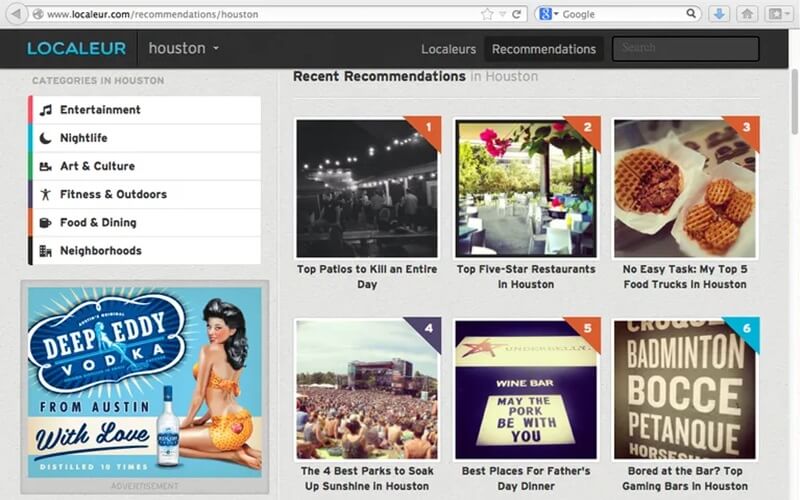Select the Recommendations nav tab
This screenshot has height=500, width=800.
pyautogui.click(x=543, y=49)
